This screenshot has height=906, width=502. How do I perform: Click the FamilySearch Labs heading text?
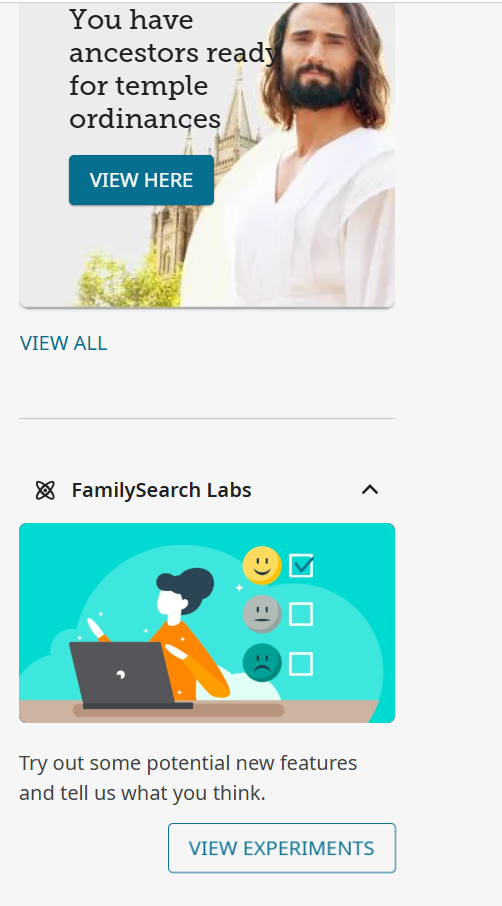pyautogui.click(x=161, y=490)
